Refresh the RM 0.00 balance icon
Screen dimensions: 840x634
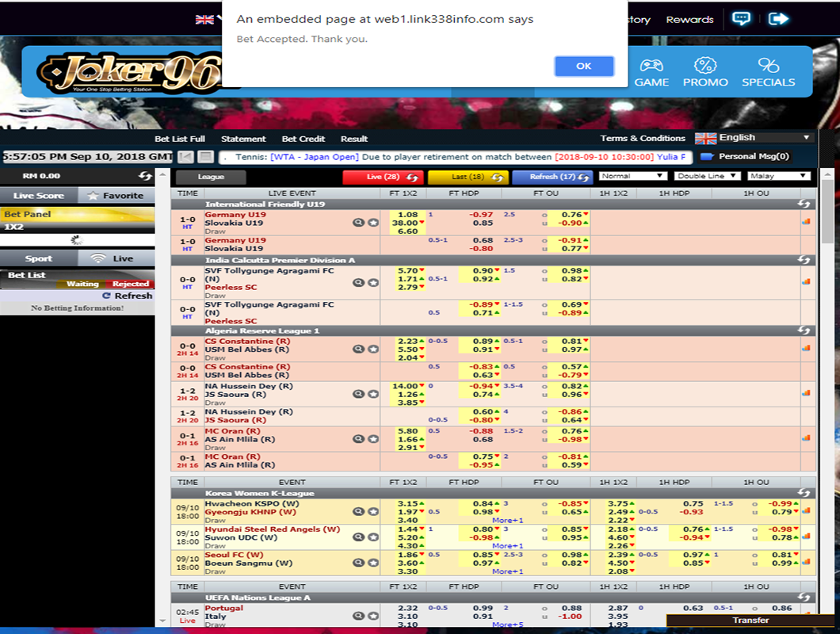[145, 176]
